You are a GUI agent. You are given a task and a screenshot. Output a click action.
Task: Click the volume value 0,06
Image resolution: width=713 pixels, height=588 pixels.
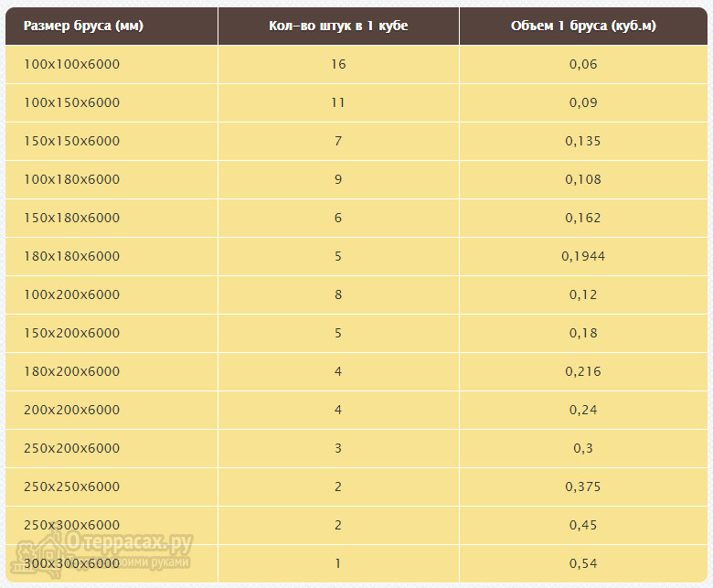click(583, 64)
